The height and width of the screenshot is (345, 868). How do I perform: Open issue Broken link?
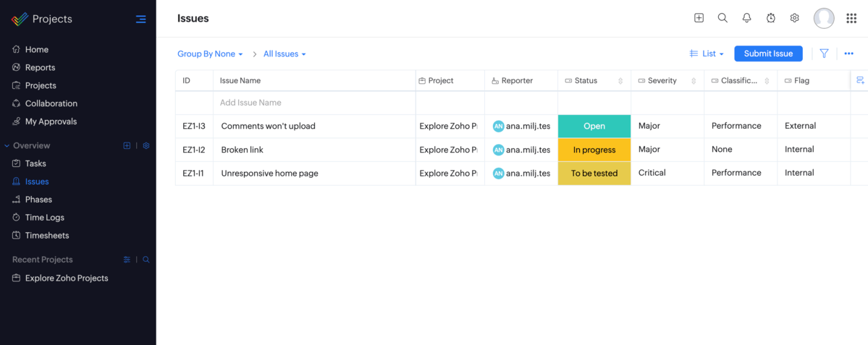[x=242, y=149]
